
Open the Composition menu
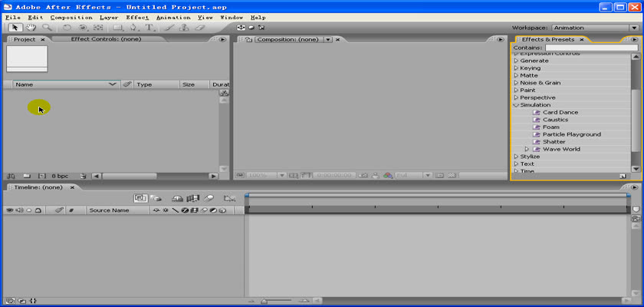point(71,17)
